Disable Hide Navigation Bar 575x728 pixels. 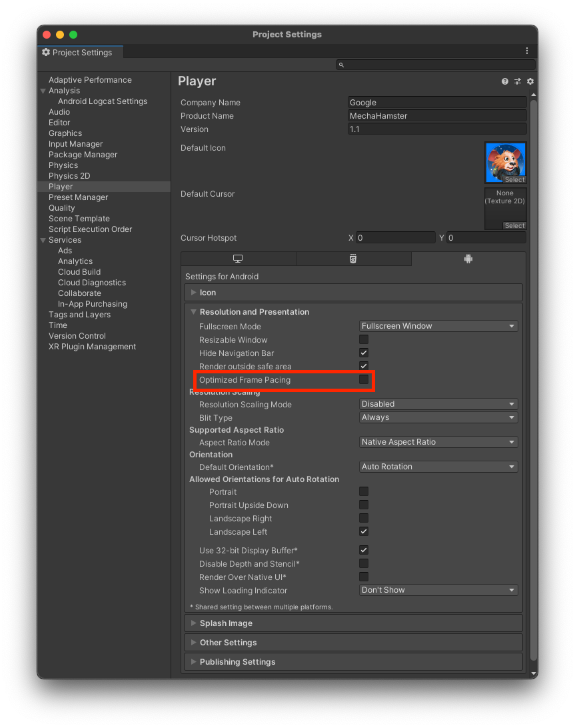point(363,353)
